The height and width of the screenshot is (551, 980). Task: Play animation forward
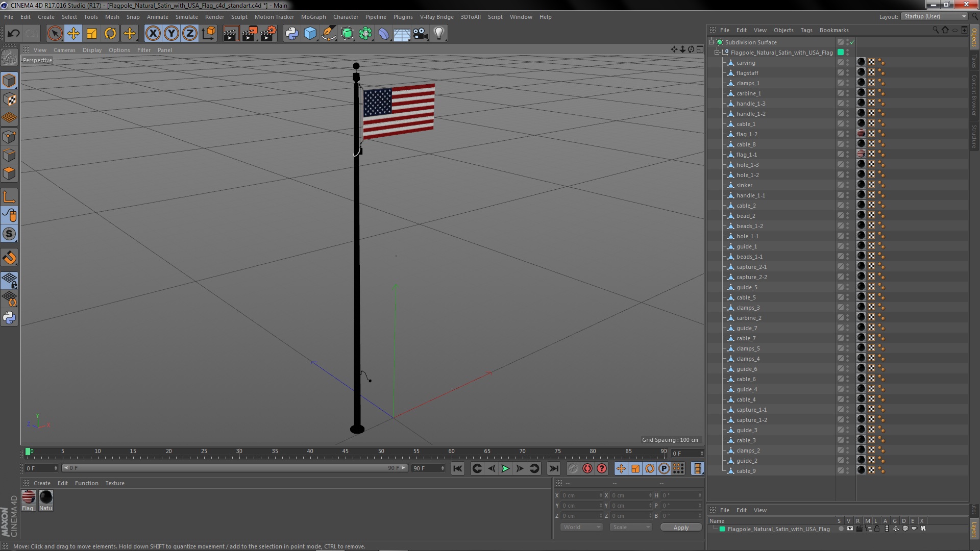pyautogui.click(x=505, y=468)
